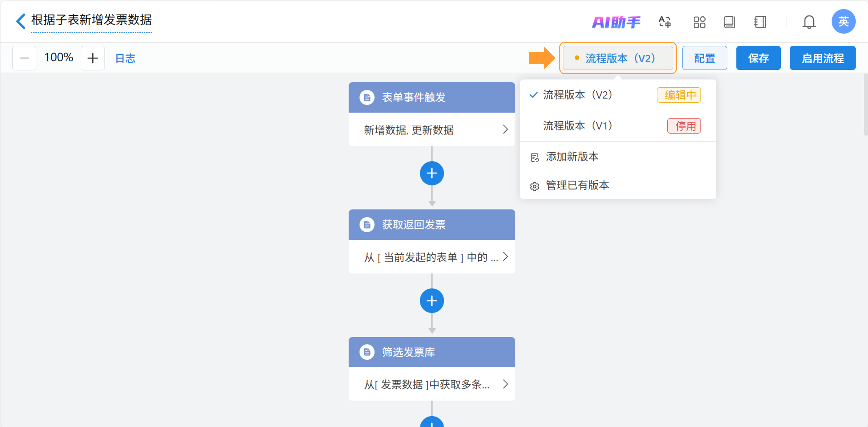Click the translate language icon
This screenshot has width=868, height=427.
pos(664,22)
